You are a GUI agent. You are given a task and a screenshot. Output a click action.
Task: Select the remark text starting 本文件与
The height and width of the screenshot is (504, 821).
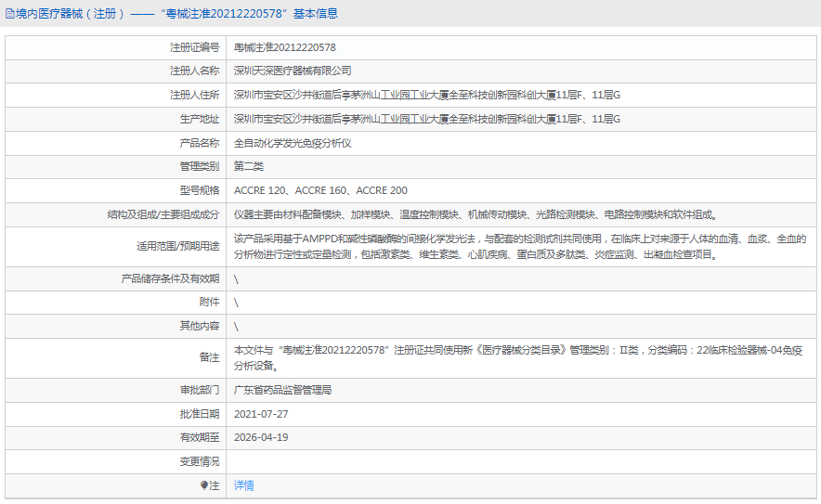click(x=518, y=358)
